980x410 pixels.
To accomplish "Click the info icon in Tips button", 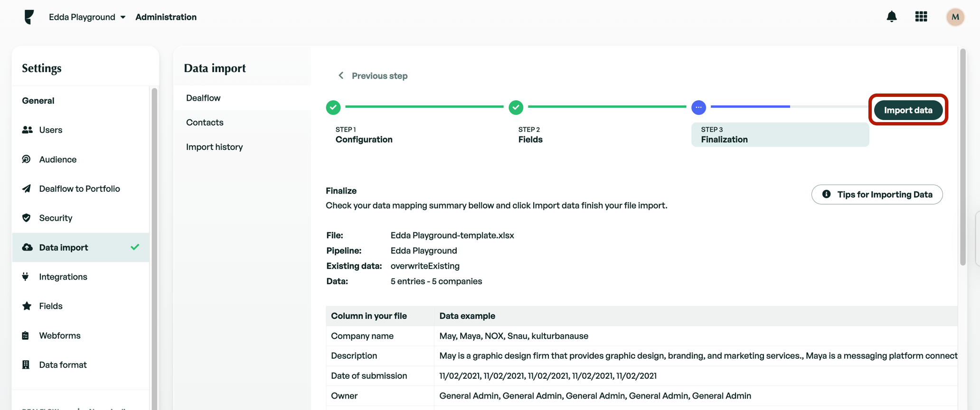I will [x=826, y=194].
